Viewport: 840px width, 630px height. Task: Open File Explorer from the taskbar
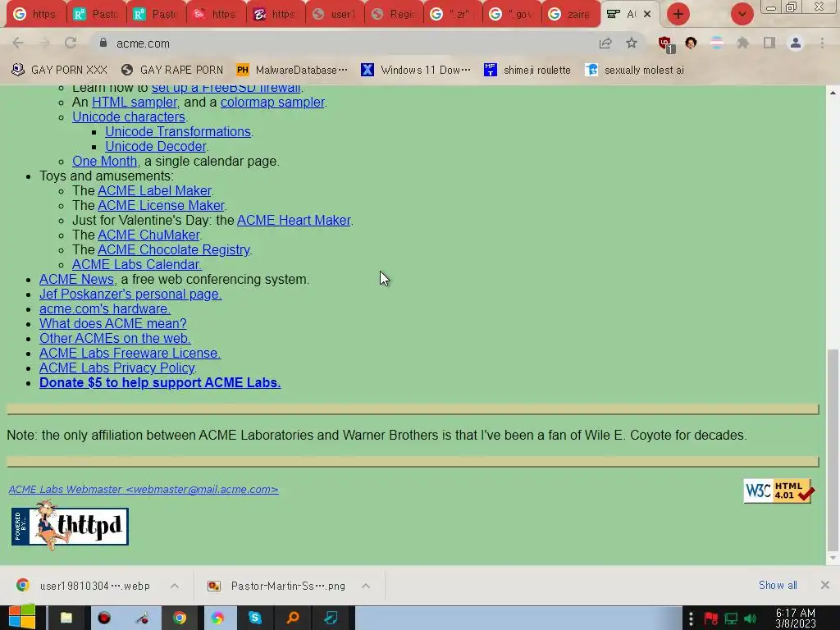point(66,619)
